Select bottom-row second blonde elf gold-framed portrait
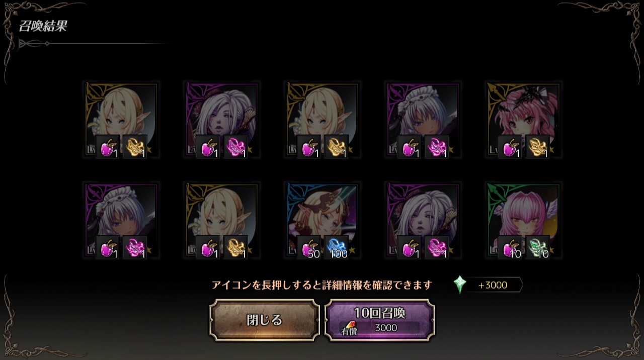This screenshot has height=360, width=644. pyautogui.click(x=222, y=220)
